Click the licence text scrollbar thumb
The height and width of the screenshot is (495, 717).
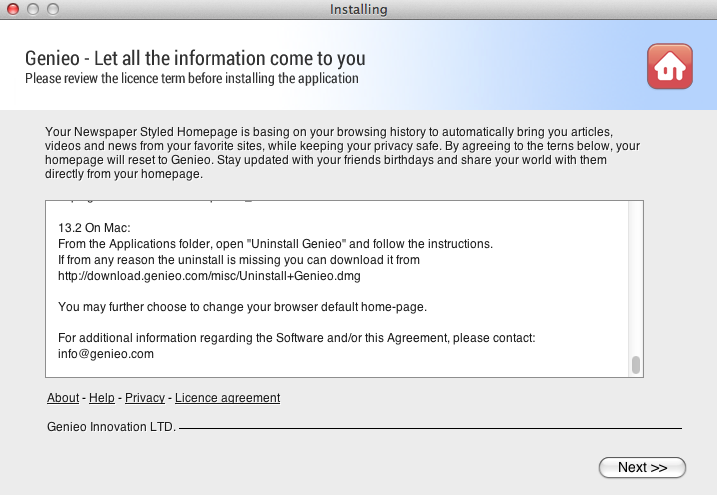(635, 364)
